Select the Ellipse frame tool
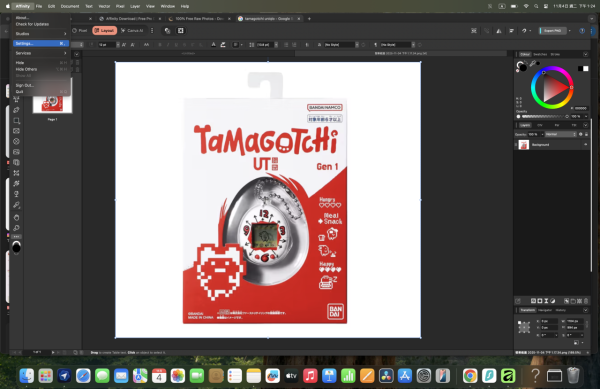 click(16, 142)
